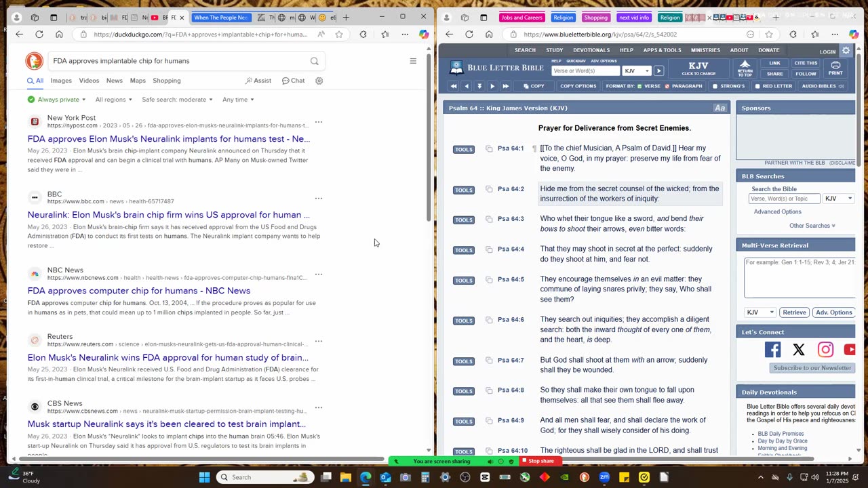868x488 pixels.
Task: Switch to the Images search tab
Action: coord(60,81)
